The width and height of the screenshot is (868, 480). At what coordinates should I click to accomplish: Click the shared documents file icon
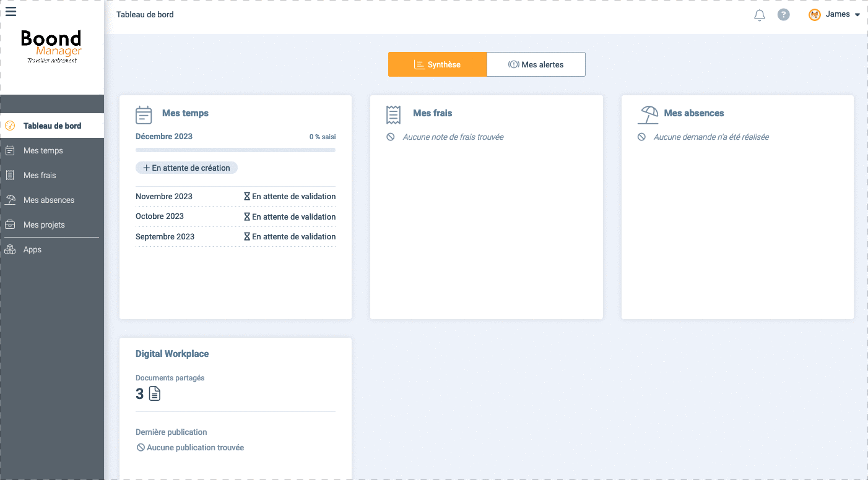tap(155, 393)
